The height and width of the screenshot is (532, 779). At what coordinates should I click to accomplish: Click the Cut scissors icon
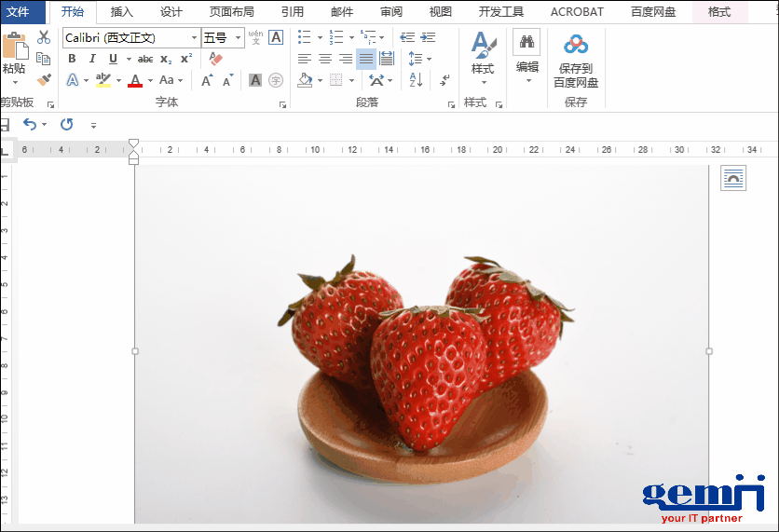click(44, 38)
